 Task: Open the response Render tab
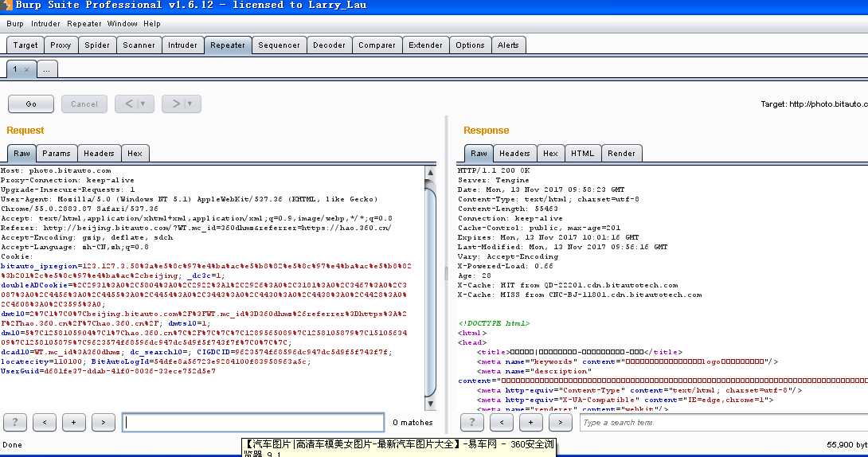pos(621,153)
